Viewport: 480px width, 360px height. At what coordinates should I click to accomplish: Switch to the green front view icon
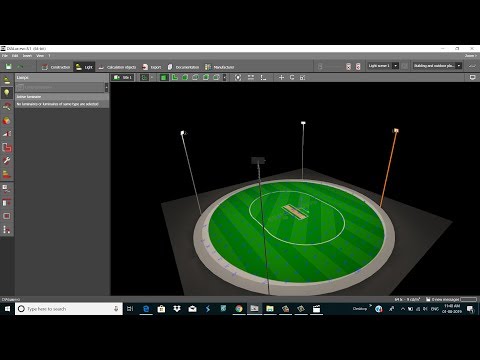185,77
